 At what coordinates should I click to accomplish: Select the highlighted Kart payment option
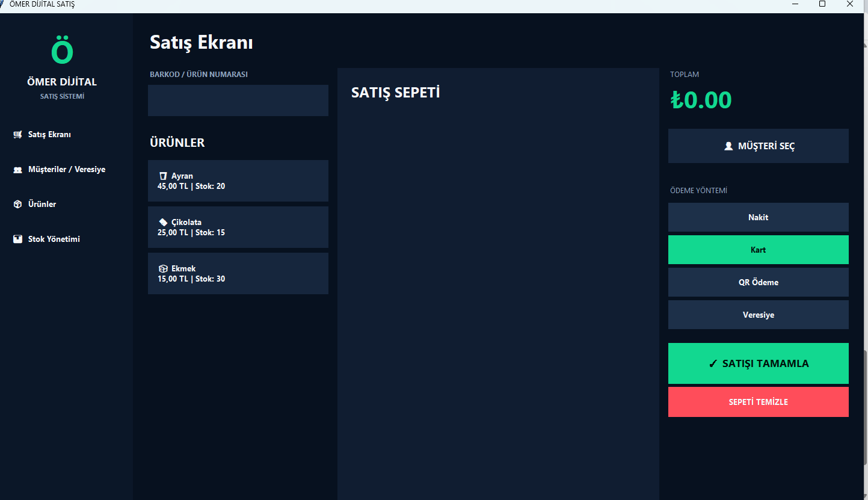coord(758,250)
